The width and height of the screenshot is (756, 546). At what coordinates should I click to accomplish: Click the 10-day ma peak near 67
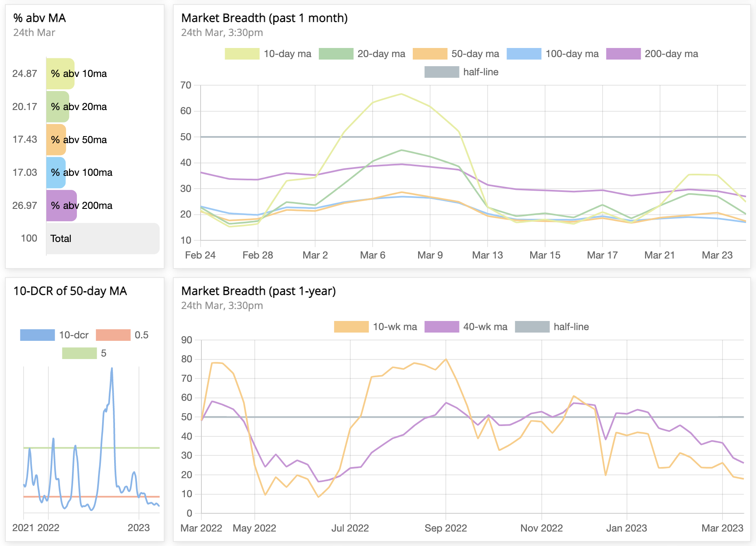click(x=401, y=94)
